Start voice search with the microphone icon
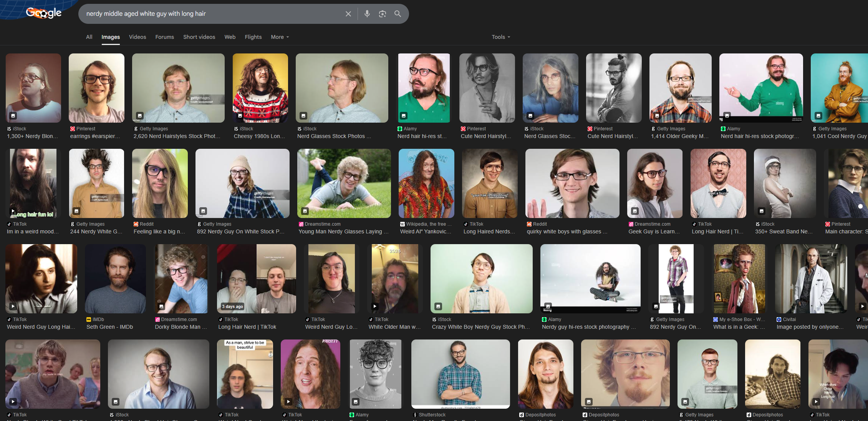Viewport: 868px width, 421px height. 367,14
